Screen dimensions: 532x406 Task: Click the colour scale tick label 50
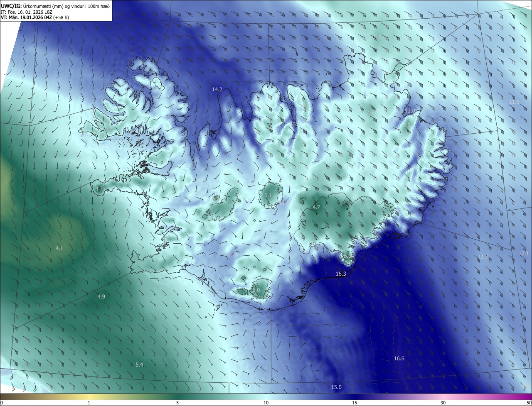[x=529, y=403]
